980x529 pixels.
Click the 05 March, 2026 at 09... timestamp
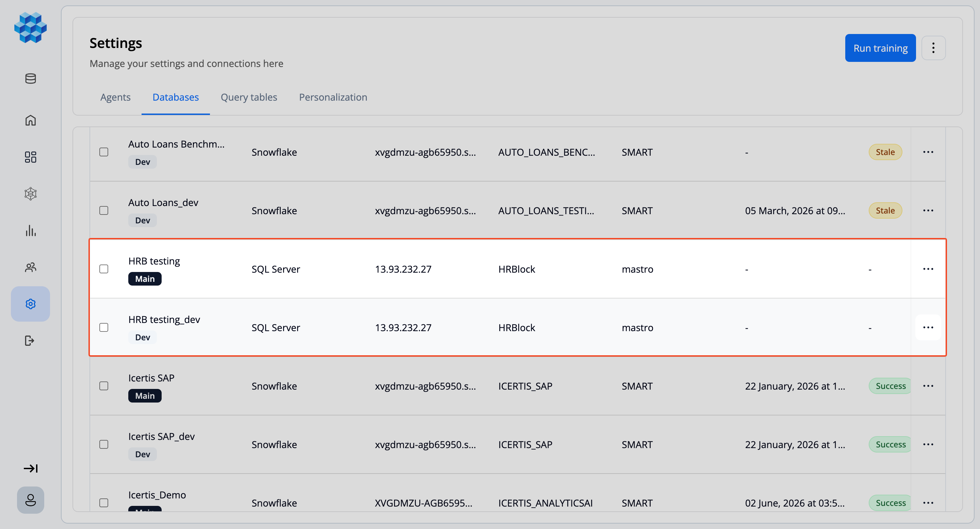795,210
